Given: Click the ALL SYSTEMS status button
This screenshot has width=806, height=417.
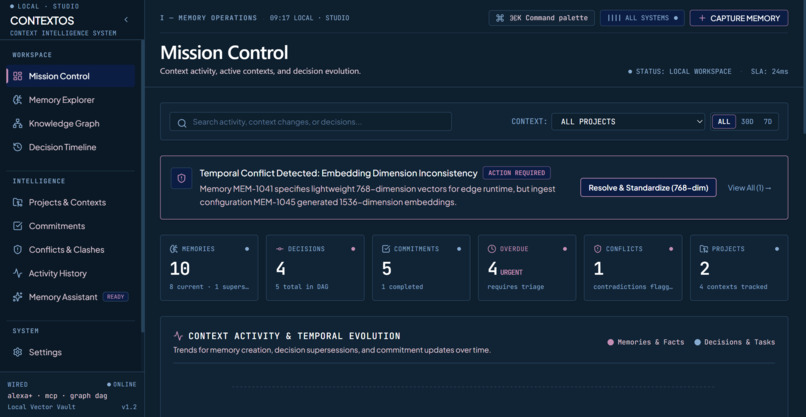Looking at the screenshot, I should click(642, 18).
